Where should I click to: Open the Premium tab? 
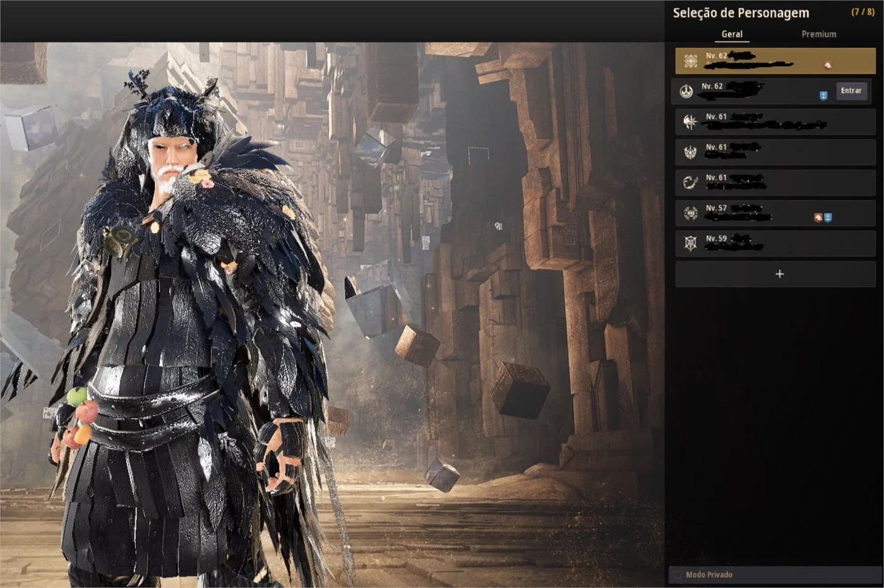click(818, 34)
